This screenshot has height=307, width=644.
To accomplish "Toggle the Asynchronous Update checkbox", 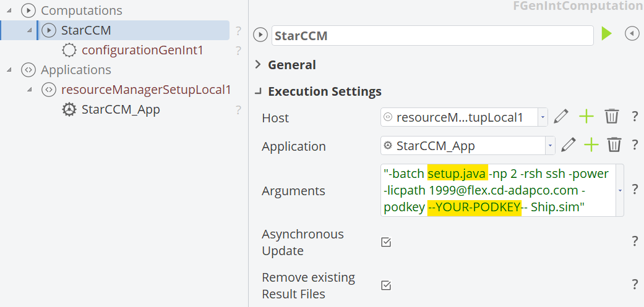I will (386, 242).
